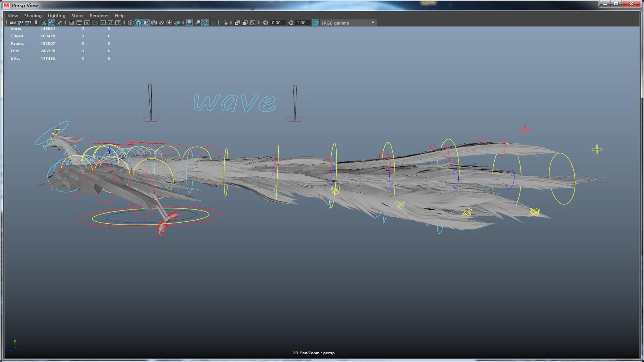The width and height of the screenshot is (644, 362).
Task: Click the camera bookmark icon
Action: coord(36,23)
